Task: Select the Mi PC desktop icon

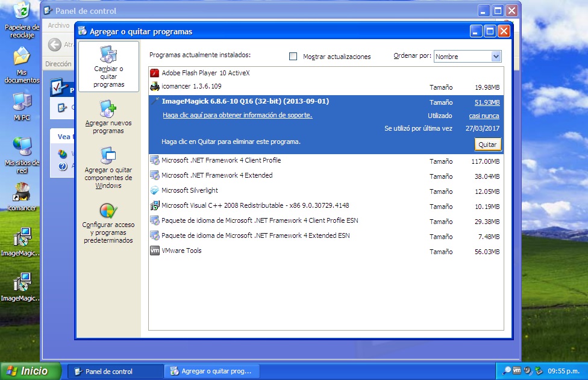Action: pyautogui.click(x=22, y=107)
